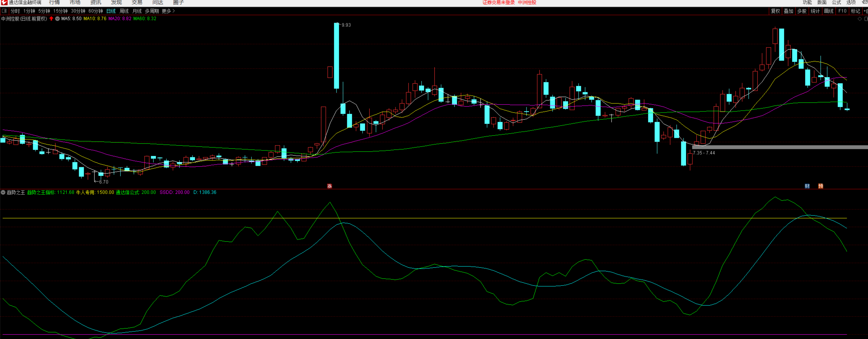Click the 9.93 high price label
The image size is (868, 339).
(346, 25)
